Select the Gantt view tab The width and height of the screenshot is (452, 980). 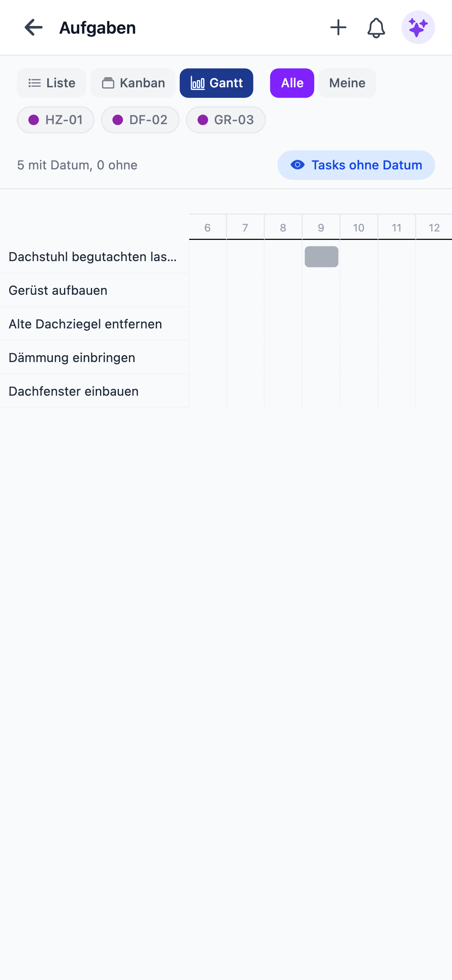[217, 83]
